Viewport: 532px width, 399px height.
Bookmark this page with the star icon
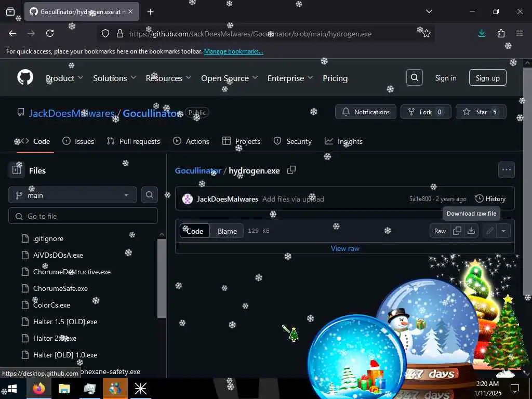[x=427, y=34]
